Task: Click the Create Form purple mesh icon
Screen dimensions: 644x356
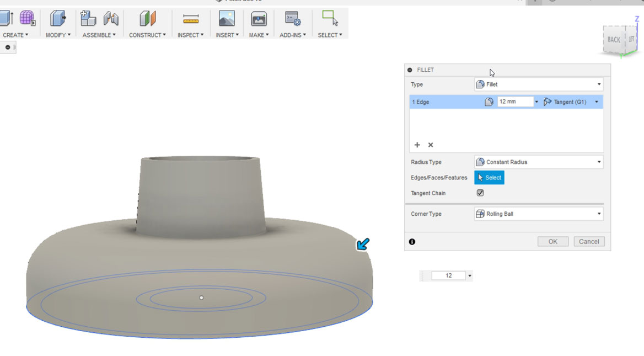Action: click(x=28, y=19)
